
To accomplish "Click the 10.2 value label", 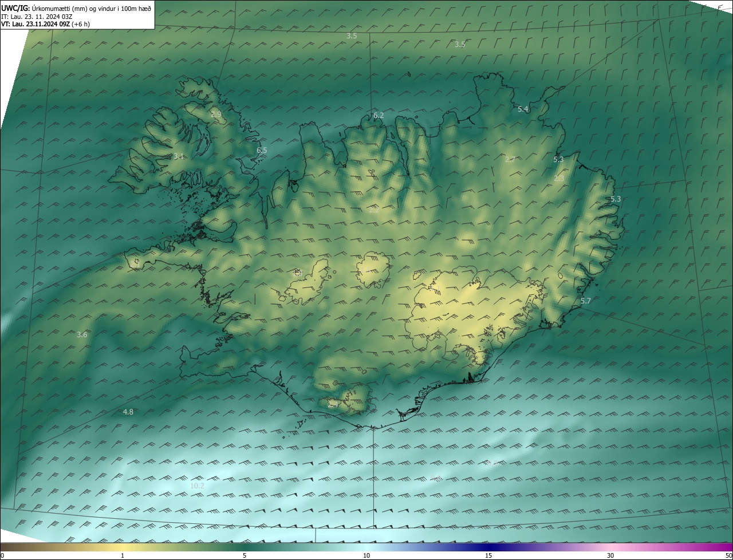I will pyautogui.click(x=197, y=486).
